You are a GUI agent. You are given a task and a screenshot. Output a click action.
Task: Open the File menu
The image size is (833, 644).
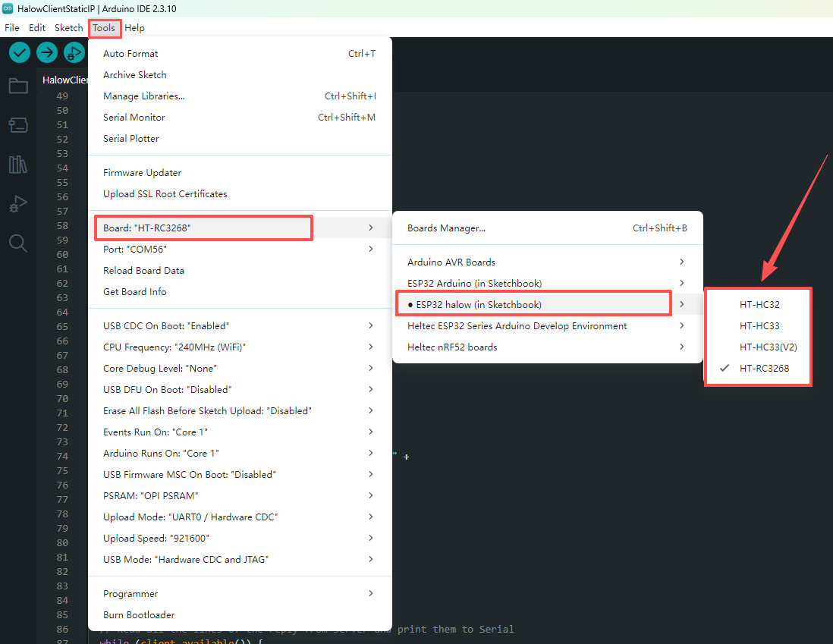coord(11,27)
